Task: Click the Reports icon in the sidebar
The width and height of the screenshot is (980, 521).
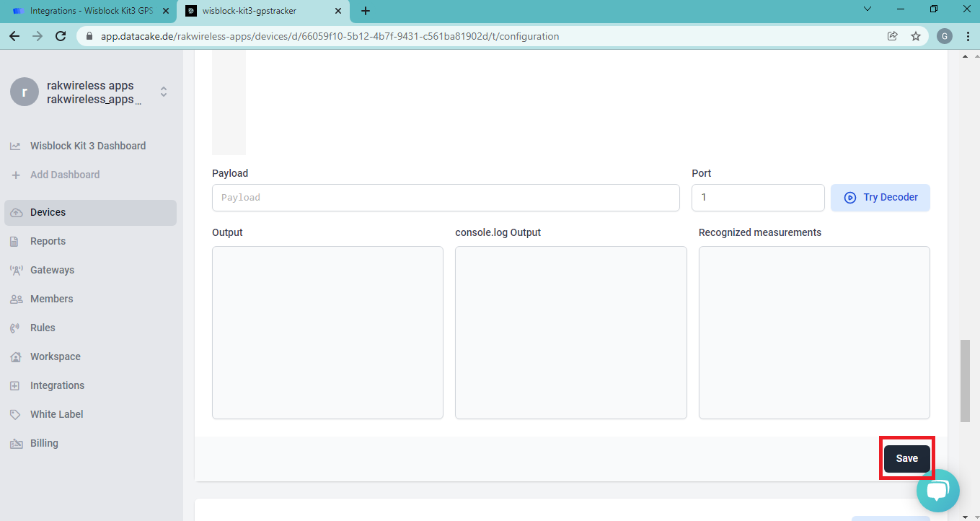Action: pos(15,241)
